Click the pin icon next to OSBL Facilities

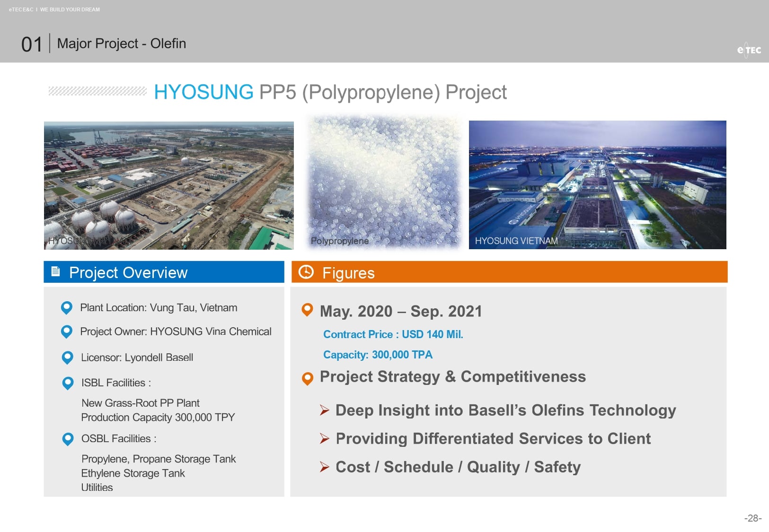click(x=68, y=439)
